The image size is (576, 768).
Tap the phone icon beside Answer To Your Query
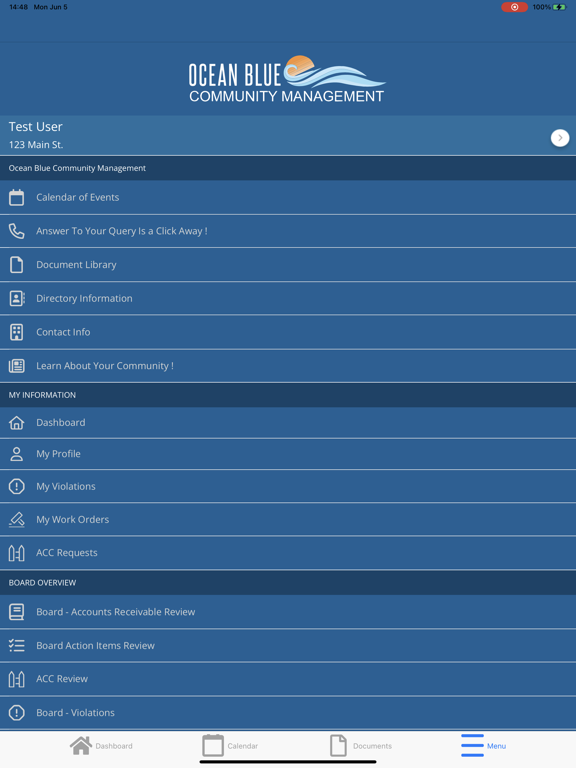point(17,231)
